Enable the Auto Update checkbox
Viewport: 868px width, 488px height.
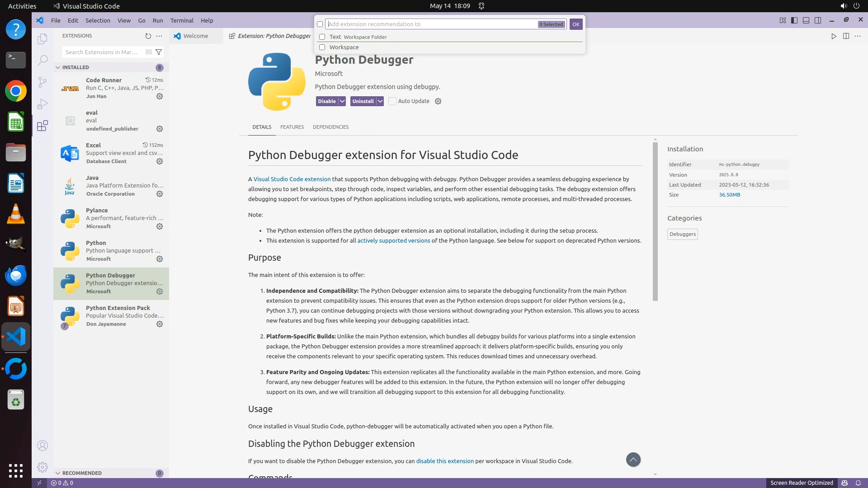pyautogui.click(x=392, y=101)
